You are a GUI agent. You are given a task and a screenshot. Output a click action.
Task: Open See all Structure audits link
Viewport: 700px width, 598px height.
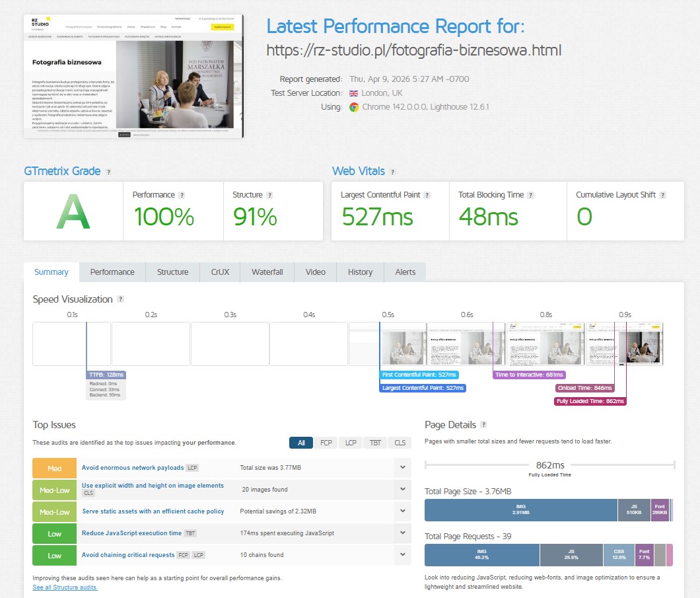pyautogui.click(x=65, y=587)
